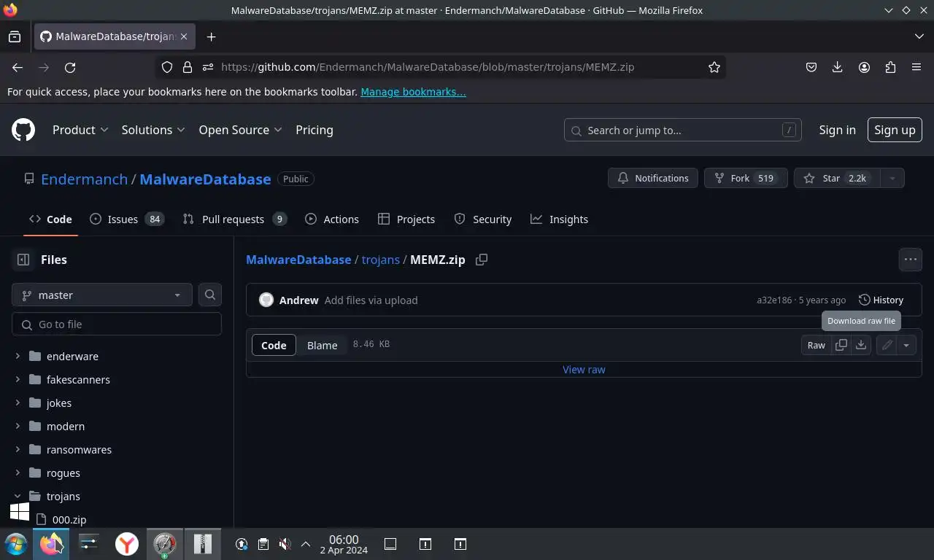Click the Raw button
Viewport: 934px width, 560px height.
pyautogui.click(x=817, y=346)
